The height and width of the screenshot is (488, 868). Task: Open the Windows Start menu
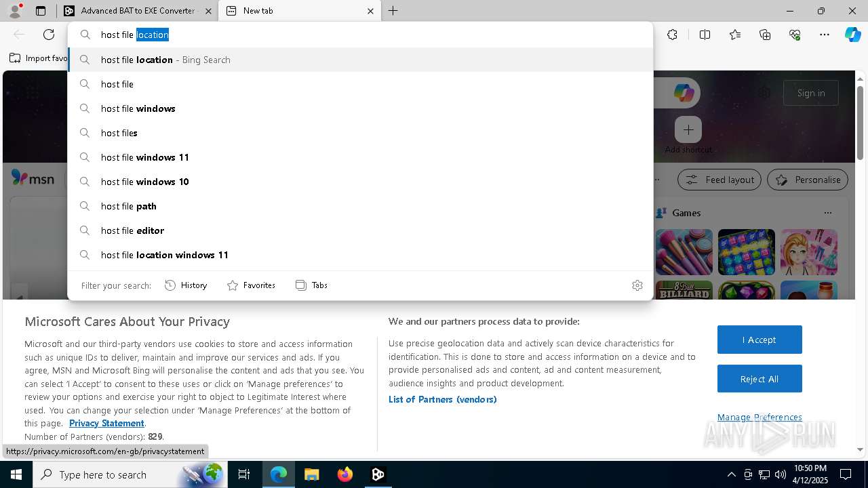pyautogui.click(x=16, y=474)
